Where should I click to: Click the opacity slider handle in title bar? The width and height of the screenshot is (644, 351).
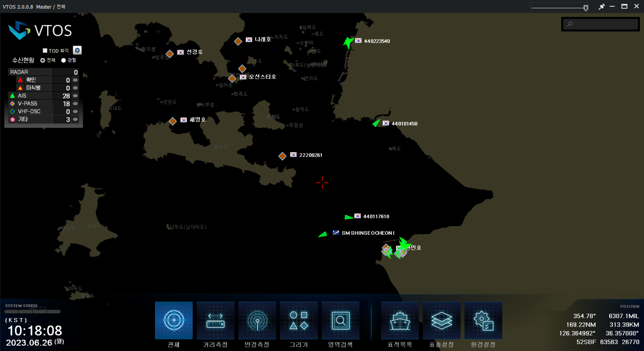coord(586,8)
